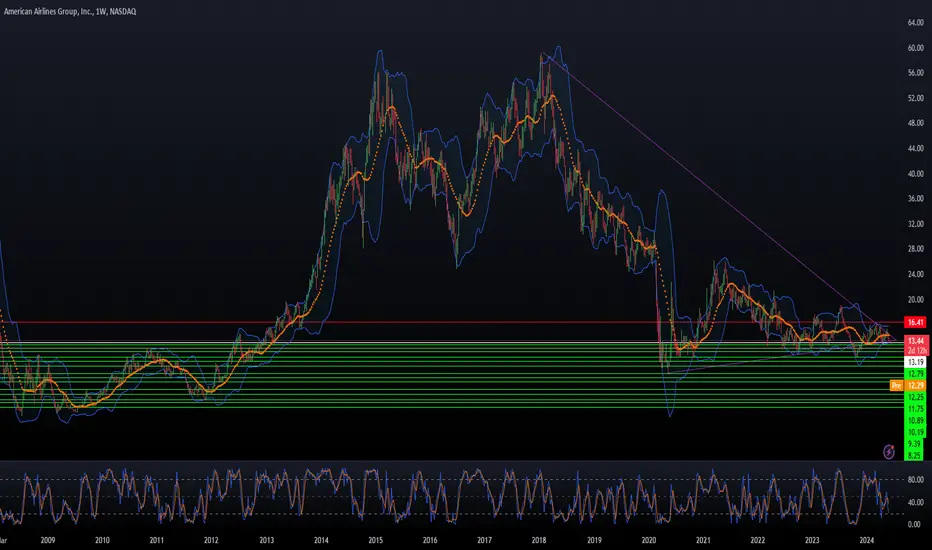Click the white 13.19 price label

pyautogui.click(x=915, y=362)
